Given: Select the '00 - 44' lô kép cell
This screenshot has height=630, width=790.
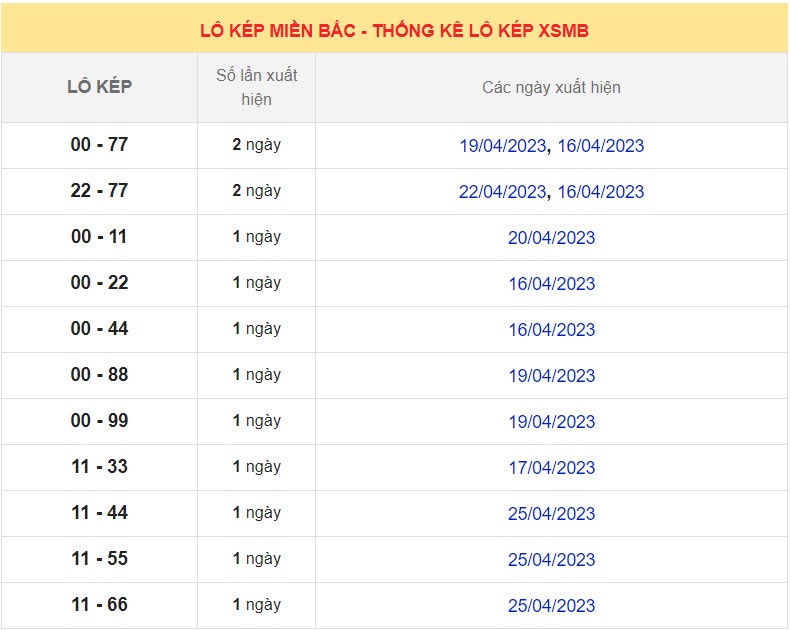Looking at the screenshot, I should click(x=99, y=329).
